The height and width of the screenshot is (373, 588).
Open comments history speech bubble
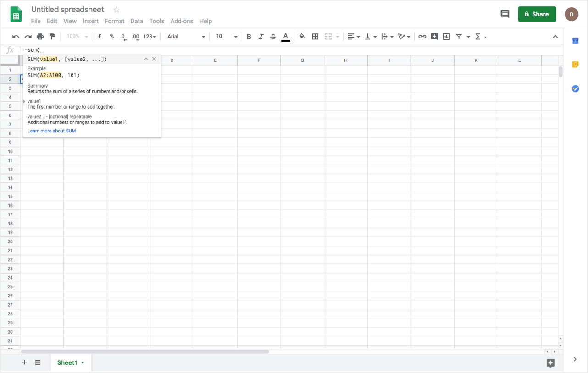(505, 14)
